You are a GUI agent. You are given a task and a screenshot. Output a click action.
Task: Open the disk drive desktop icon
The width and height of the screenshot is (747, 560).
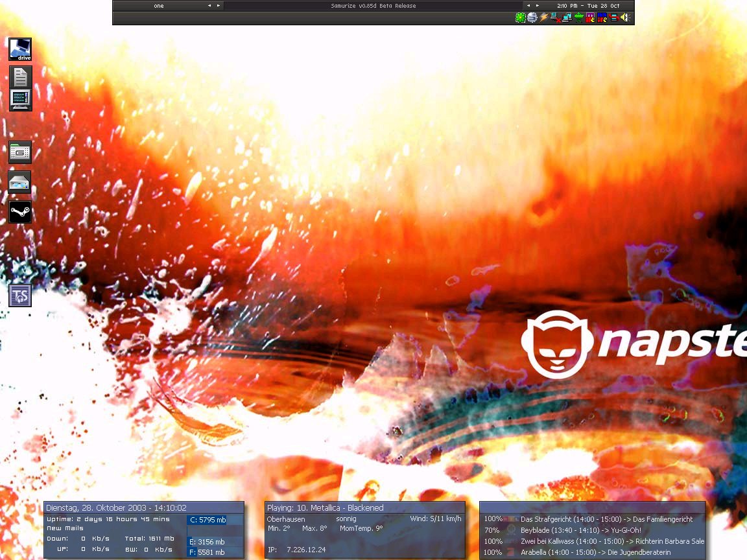pyautogui.click(x=19, y=182)
